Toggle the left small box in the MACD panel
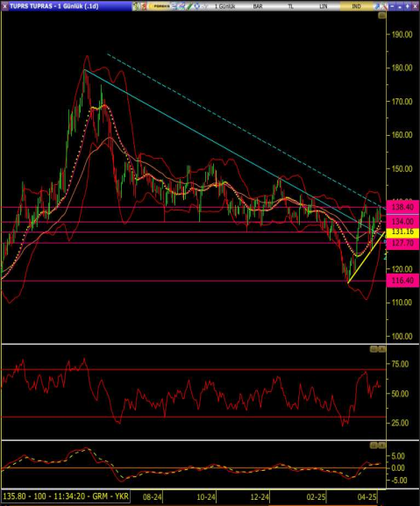The image size is (420, 506). (x=374, y=445)
